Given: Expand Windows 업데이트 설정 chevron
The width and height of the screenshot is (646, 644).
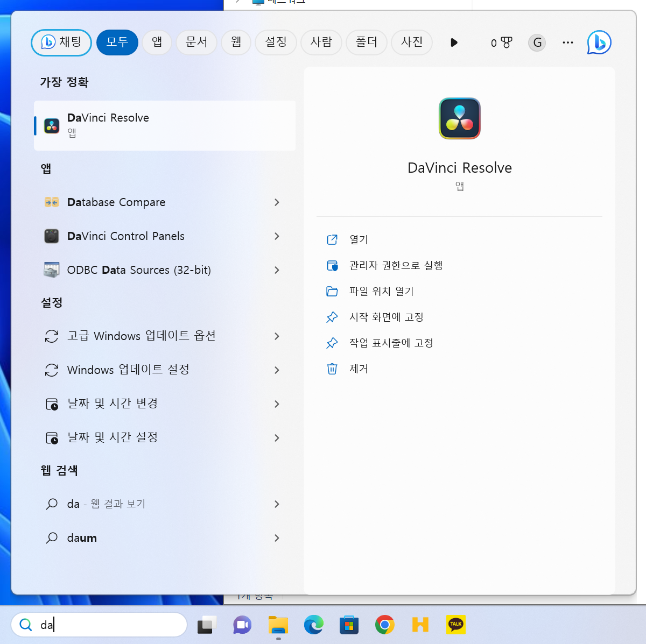Looking at the screenshot, I should click(x=277, y=370).
